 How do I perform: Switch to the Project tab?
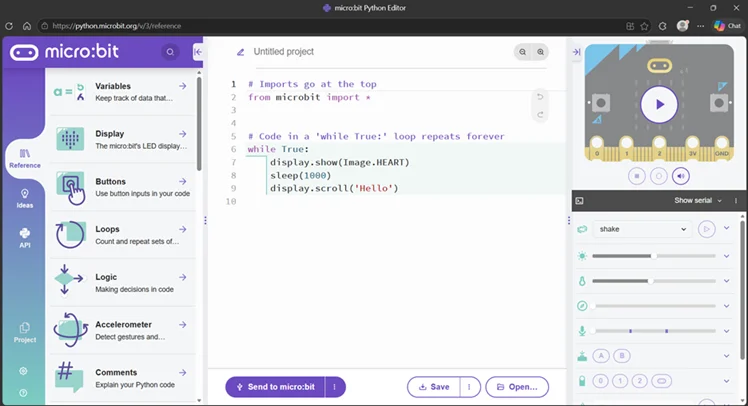click(25, 333)
